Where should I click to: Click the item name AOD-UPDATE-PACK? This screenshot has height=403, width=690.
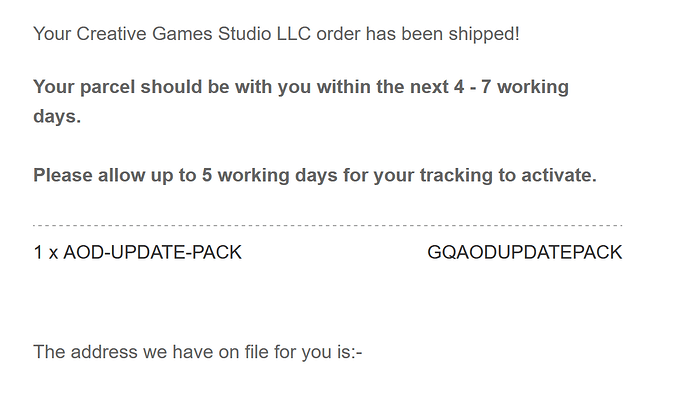click(152, 253)
